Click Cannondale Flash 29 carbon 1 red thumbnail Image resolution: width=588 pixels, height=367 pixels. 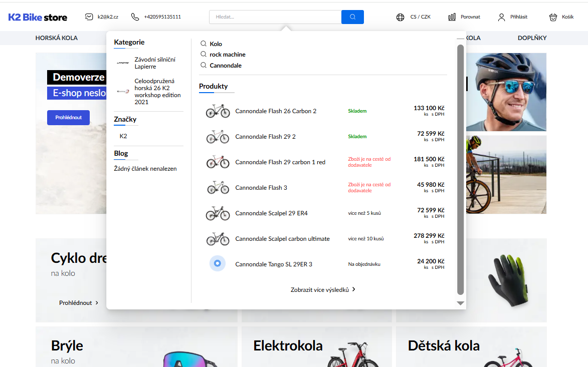pos(218,162)
